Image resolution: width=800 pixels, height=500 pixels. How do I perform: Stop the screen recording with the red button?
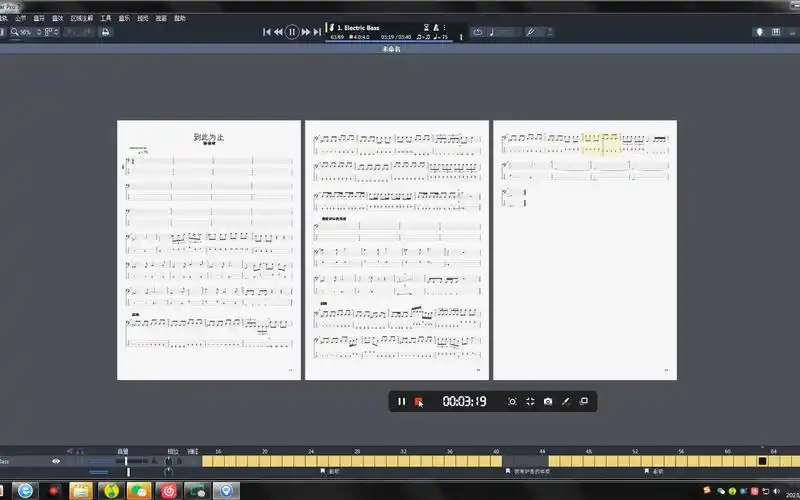[419, 401]
